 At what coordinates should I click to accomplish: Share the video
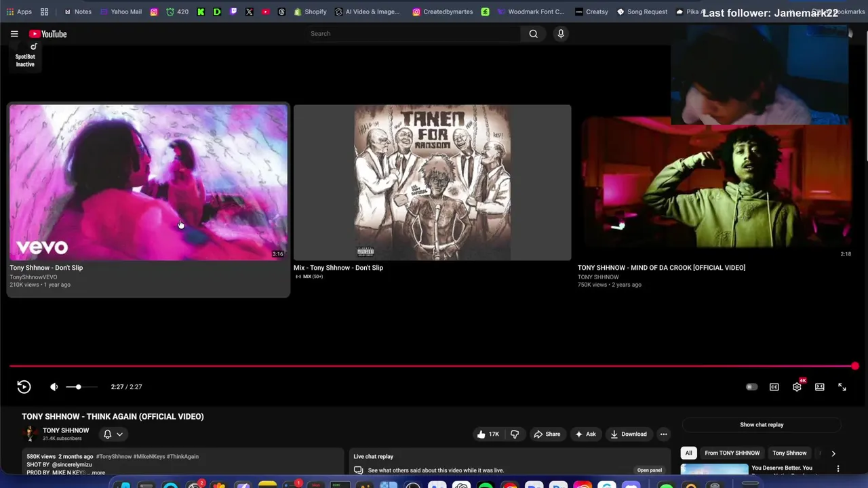(x=547, y=434)
